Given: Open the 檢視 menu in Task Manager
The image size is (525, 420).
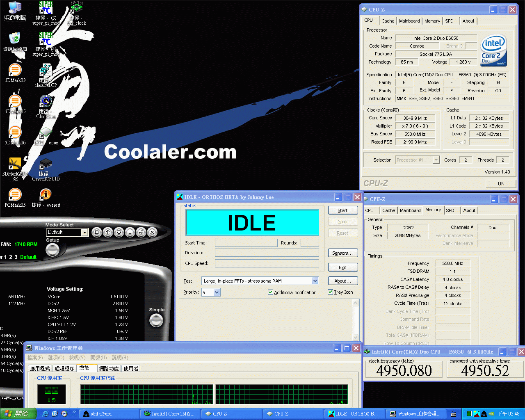Looking at the screenshot, I should click(77, 358).
